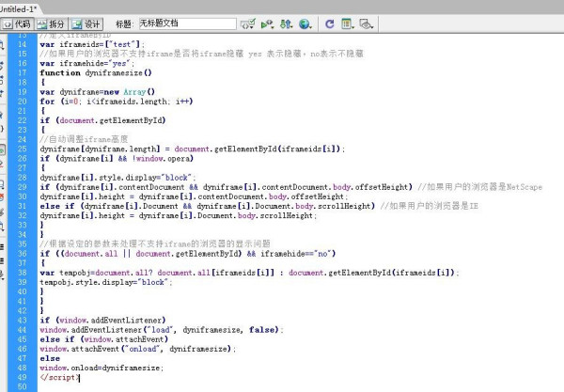The image size is (564, 392).
Task: Click line number 36 in gutter
Action: 23,254
